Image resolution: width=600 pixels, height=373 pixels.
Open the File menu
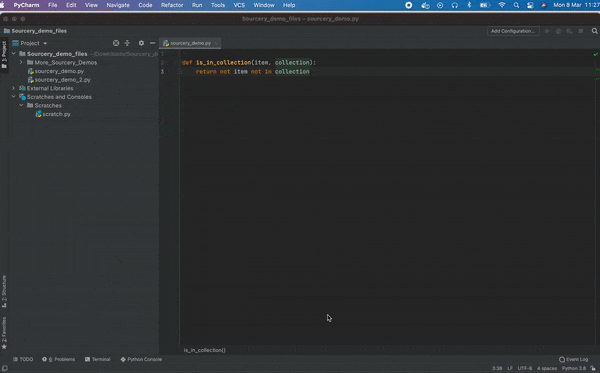(52, 5)
